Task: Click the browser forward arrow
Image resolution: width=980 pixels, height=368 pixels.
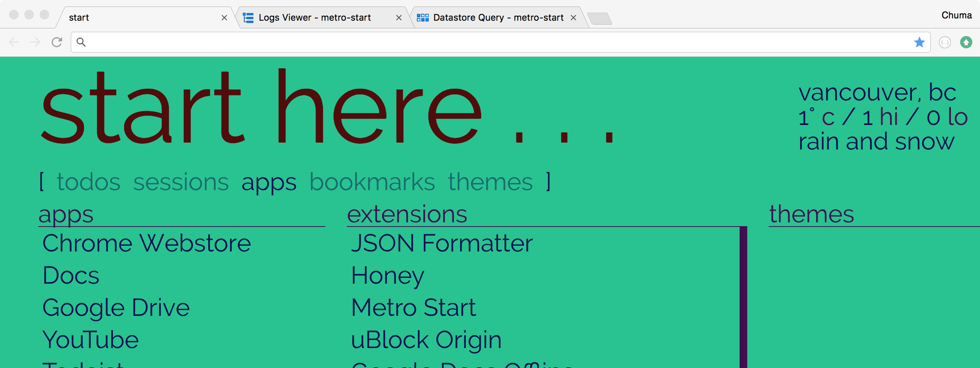Action: click(35, 42)
